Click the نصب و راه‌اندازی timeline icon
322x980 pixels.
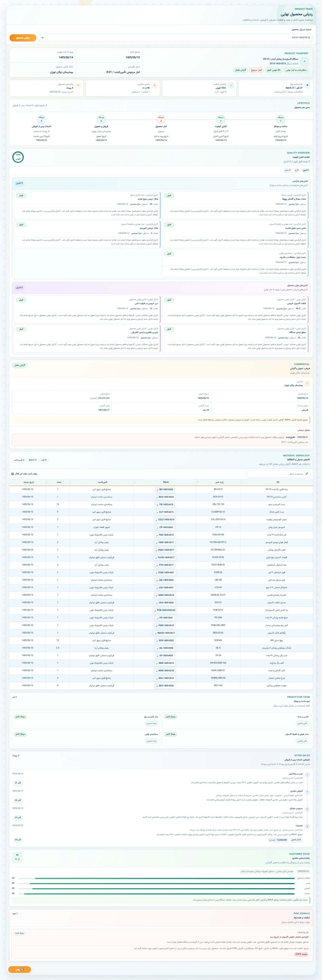pos(307,775)
